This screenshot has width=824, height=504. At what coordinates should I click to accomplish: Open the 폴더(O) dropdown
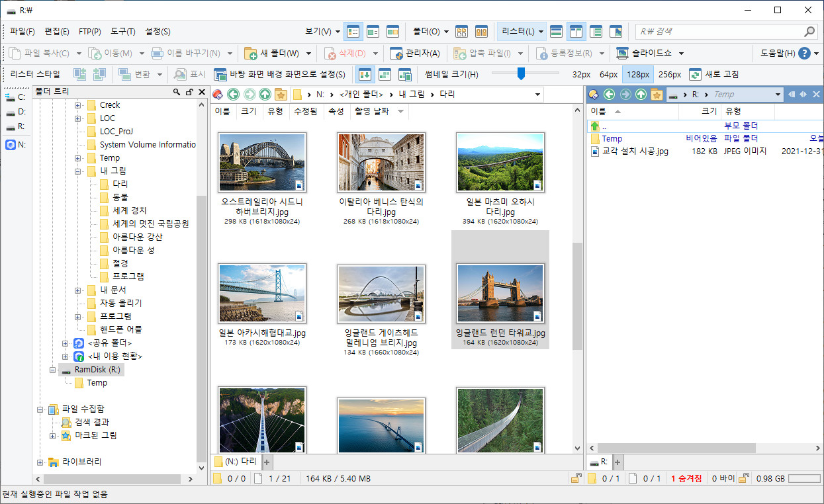[431, 31]
